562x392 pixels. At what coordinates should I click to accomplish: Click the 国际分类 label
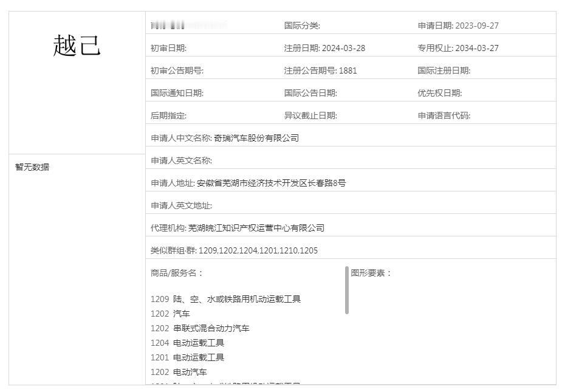pyautogui.click(x=302, y=26)
